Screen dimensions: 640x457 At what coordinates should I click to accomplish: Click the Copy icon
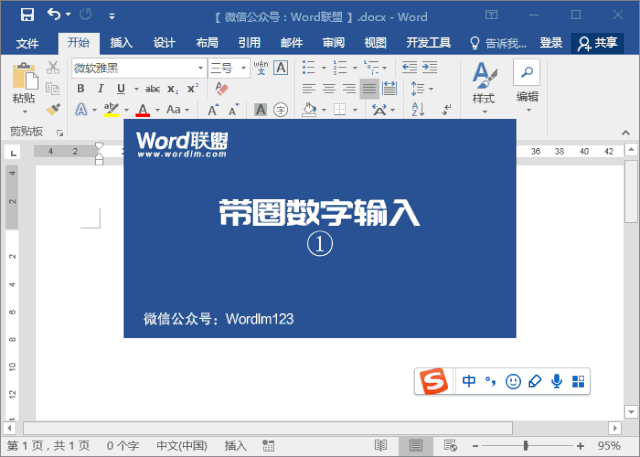tap(53, 88)
